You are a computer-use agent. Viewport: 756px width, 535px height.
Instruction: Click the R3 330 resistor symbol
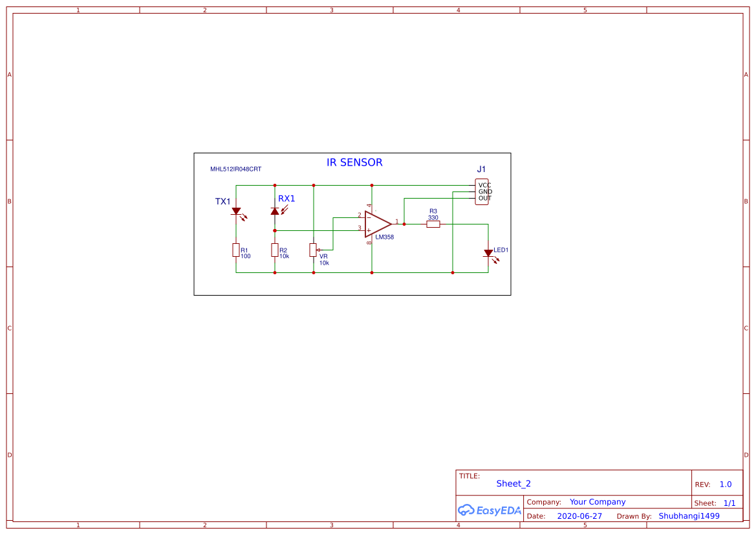pos(433,224)
